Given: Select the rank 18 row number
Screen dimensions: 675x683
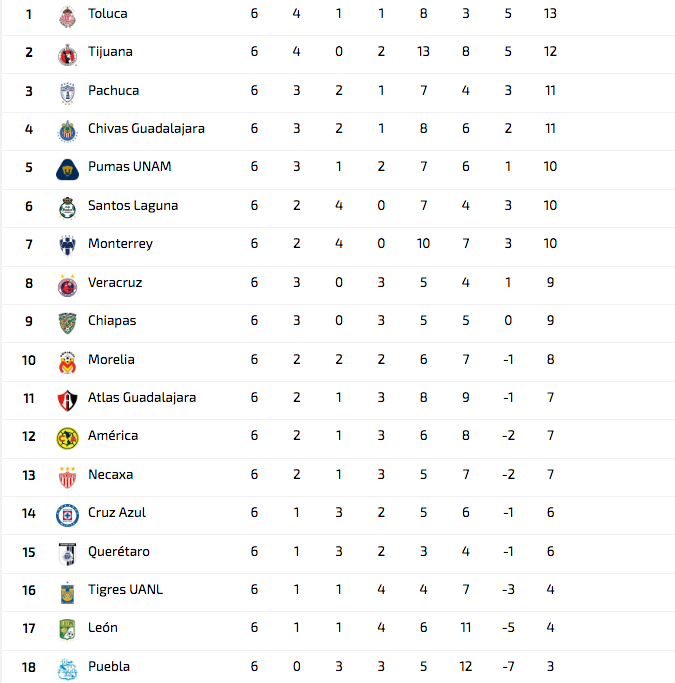Looking at the screenshot, I should point(29,667).
